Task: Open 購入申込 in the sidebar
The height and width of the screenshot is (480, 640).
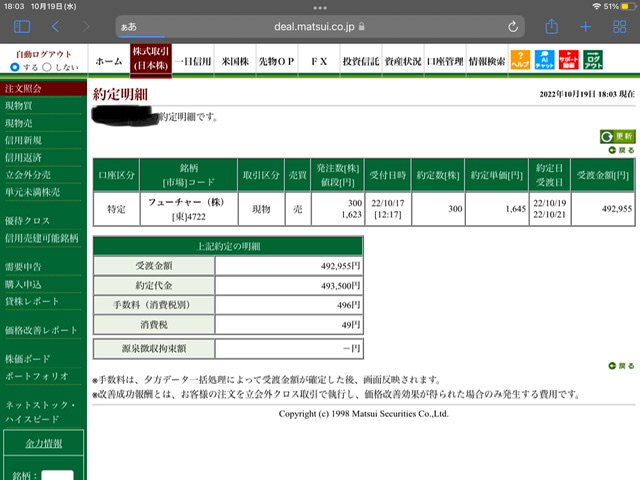Action: 23,284
